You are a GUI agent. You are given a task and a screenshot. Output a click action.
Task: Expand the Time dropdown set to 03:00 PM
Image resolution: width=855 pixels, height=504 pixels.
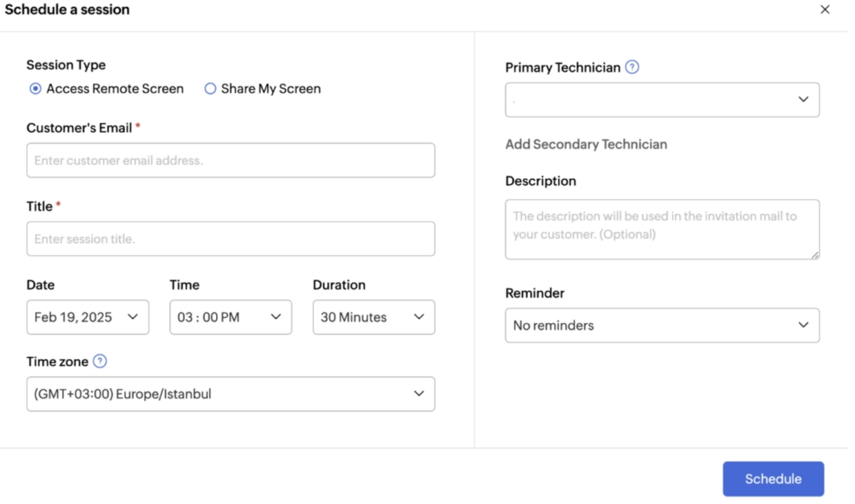(229, 317)
